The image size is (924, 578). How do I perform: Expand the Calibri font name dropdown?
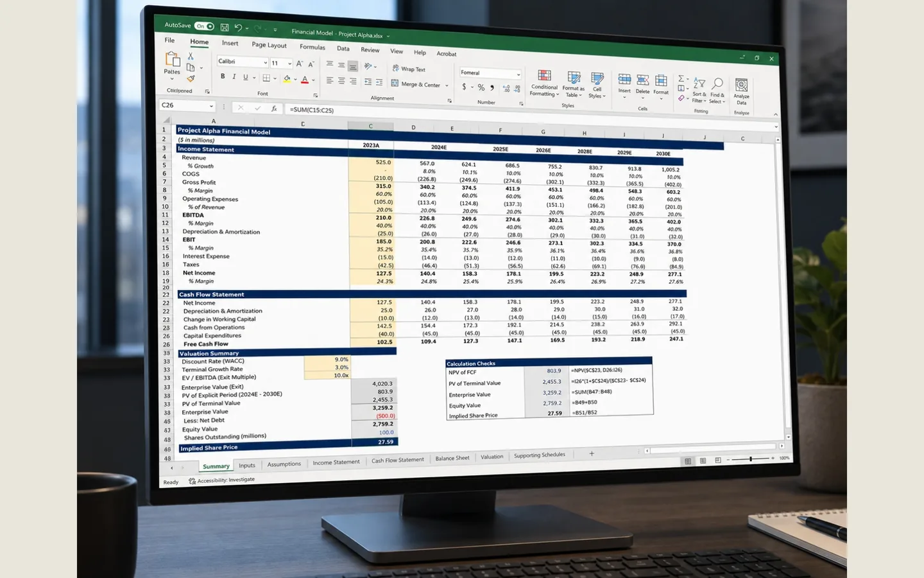266,62
